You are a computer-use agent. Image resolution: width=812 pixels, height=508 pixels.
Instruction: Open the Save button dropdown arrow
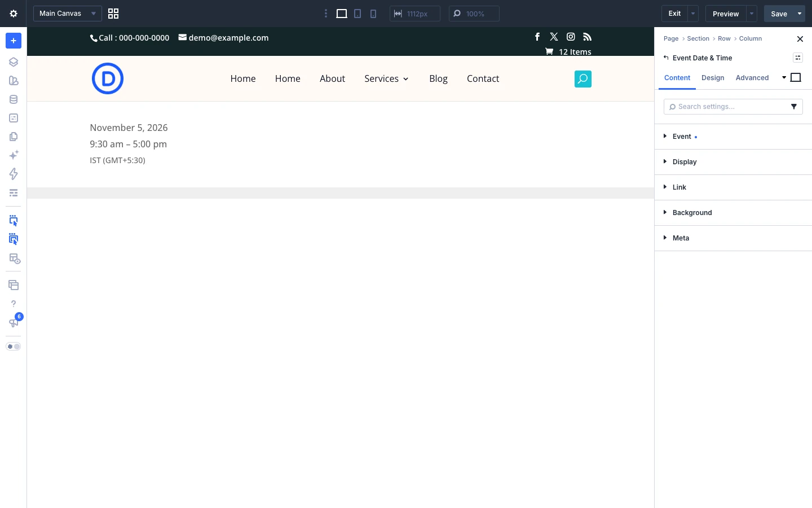800,14
